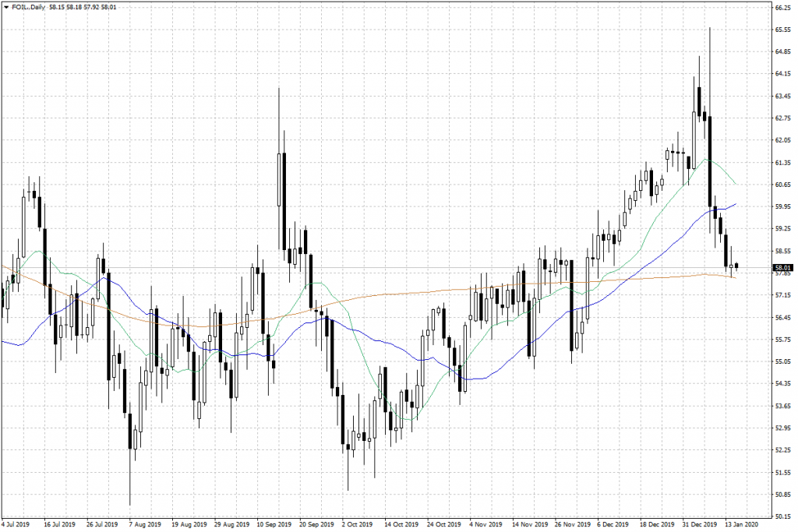
Task: Click the 51.55 price axis label
Action: click(782, 473)
